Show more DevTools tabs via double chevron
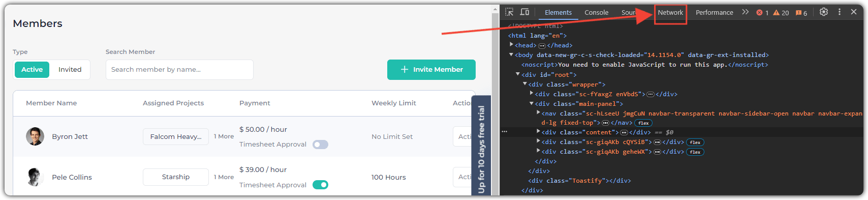This screenshot has width=868, height=200. [745, 12]
